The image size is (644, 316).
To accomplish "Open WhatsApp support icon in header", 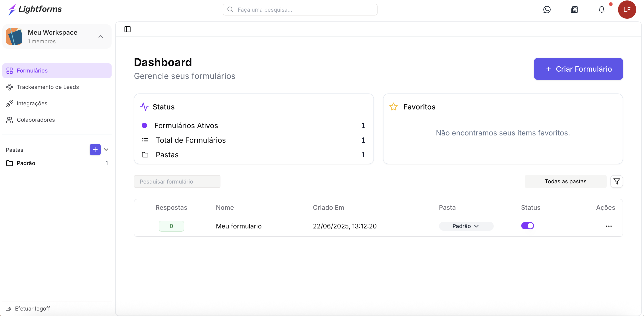I will pos(547,10).
